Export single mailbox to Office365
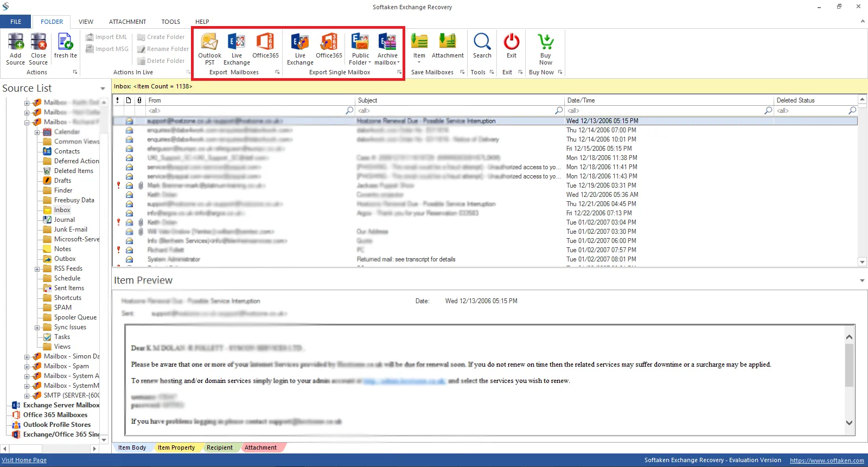Screen dimensions: 868x467 click(x=329, y=46)
